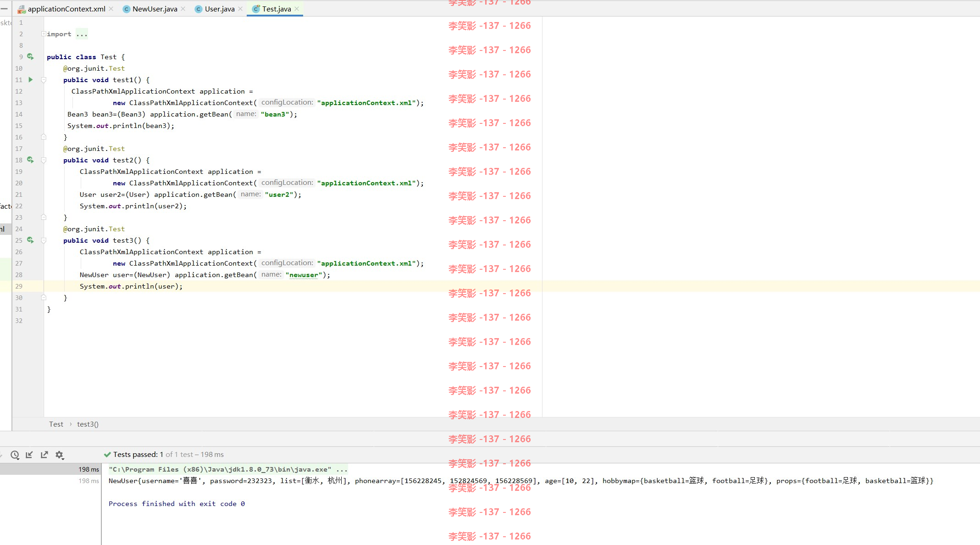Collapse the test1 method body
Viewport: 980px width, 545px height.
(44, 80)
